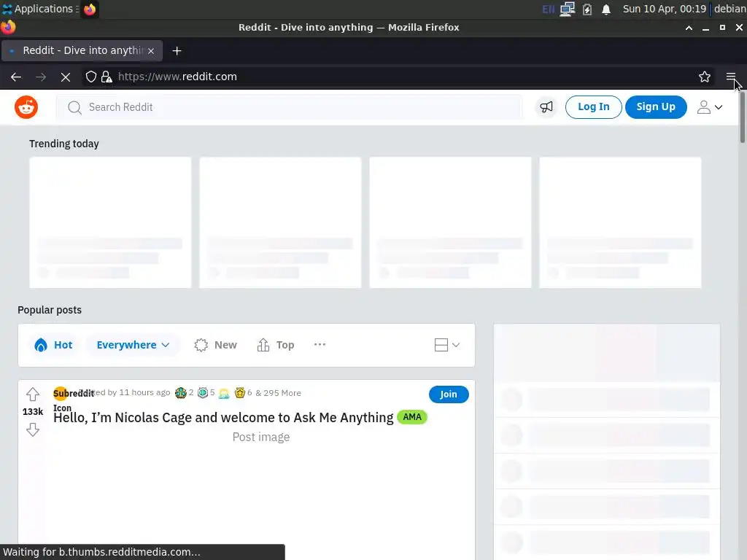Click the '133k' vote count

pos(33,412)
